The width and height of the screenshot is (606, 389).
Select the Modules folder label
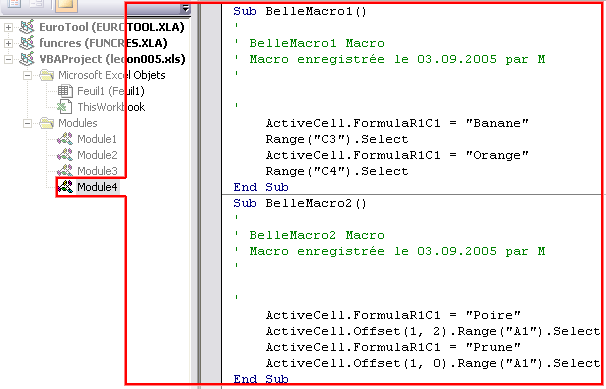[x=78, y=123]
